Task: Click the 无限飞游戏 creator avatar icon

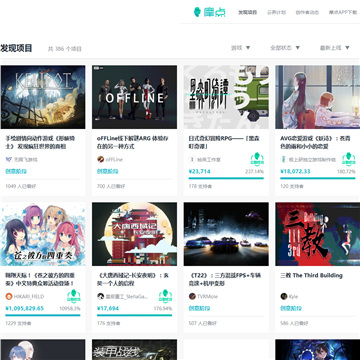Action: click(9, 159)
